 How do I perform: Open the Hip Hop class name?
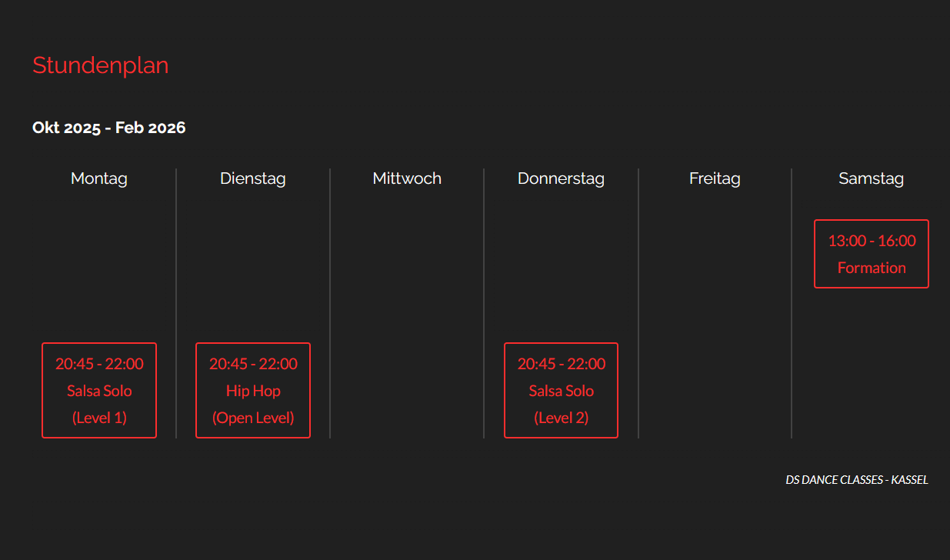[x=253, y=391]
